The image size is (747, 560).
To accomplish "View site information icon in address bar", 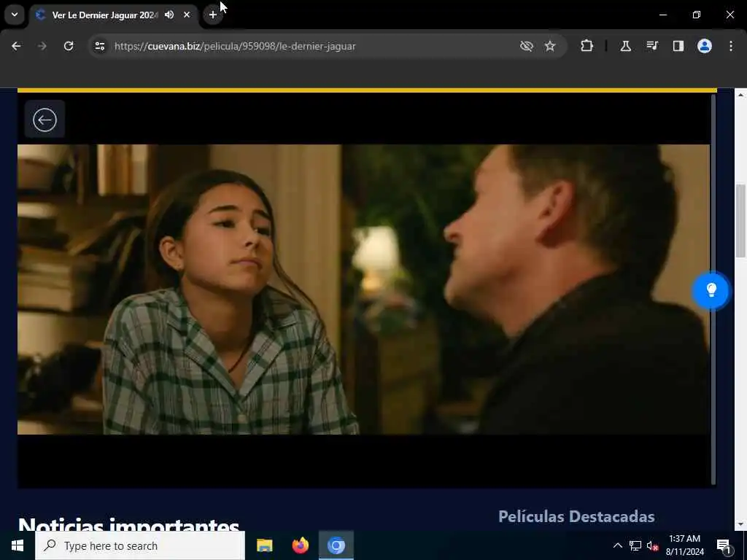I will [99, 46].
